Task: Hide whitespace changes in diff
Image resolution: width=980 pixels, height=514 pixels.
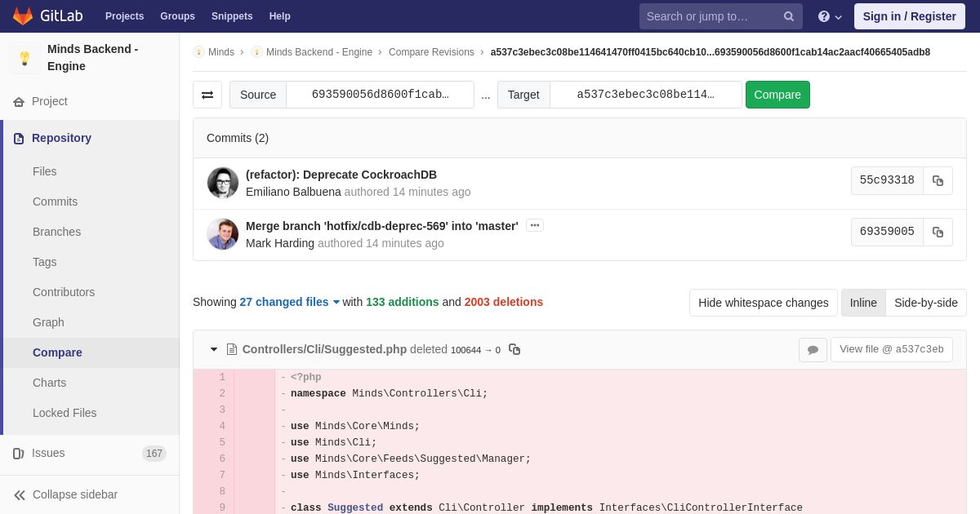Action: (763, 303)
